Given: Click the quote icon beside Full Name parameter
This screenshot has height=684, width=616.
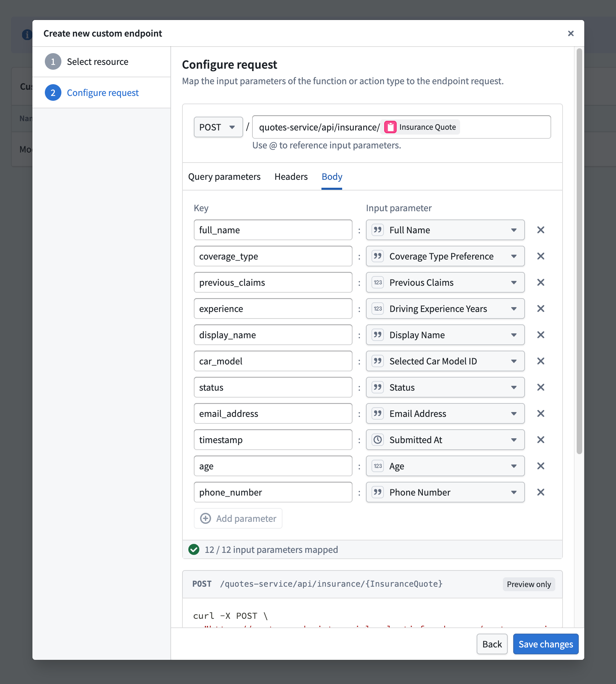Looking at the screenshot, I should tap(378, 230).
